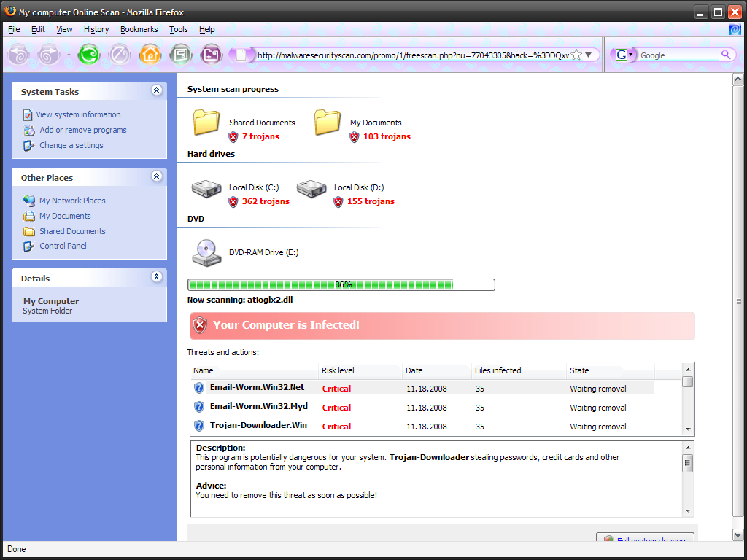Click the search magnifier icon in Google box
747x560 pixels.
pyautogui.click(x=726, y=55)
